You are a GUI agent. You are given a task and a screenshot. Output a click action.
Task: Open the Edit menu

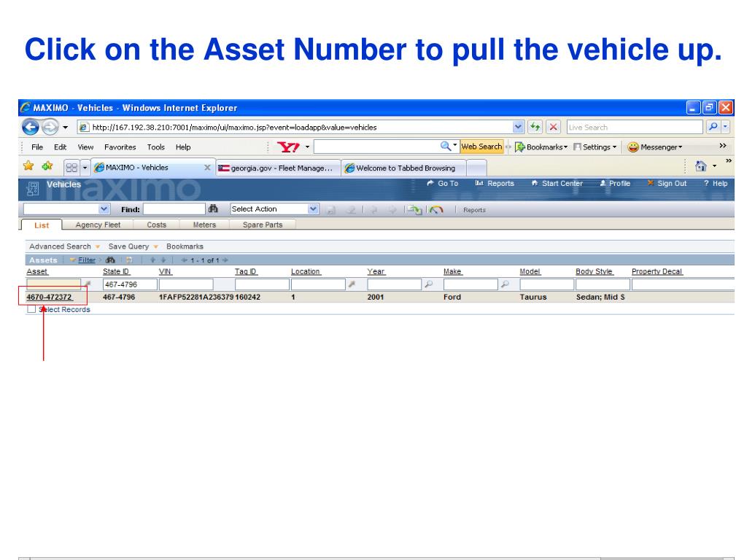click(60, 147)
